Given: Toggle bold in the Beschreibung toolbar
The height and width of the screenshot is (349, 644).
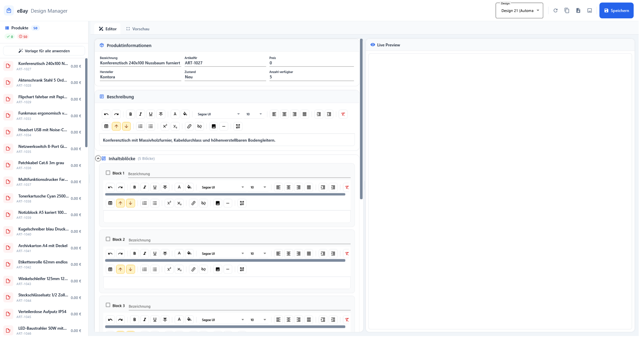Looking at the screenshot, I should click(x=130, y=114).
